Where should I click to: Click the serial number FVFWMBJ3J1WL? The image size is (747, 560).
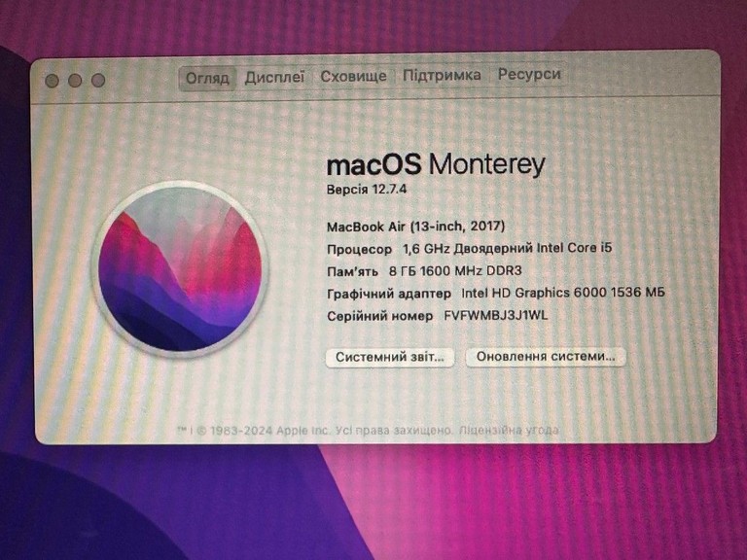point(496,315)
